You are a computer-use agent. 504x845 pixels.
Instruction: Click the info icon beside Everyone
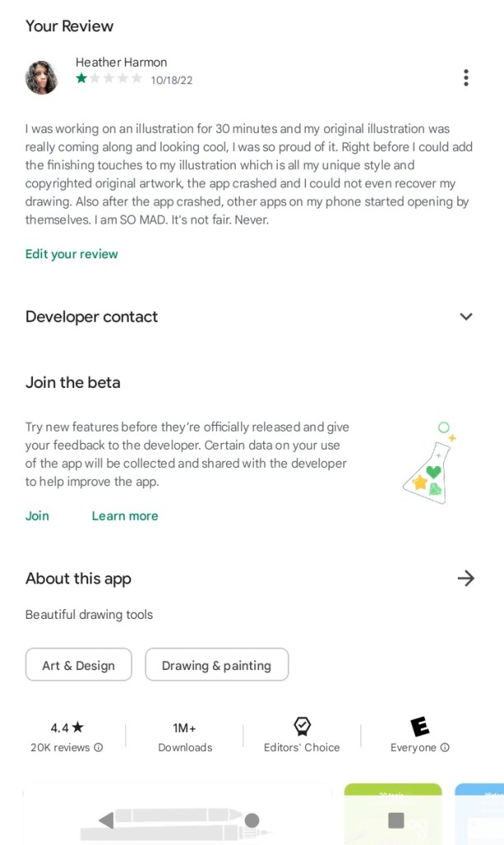pos(445,748)
